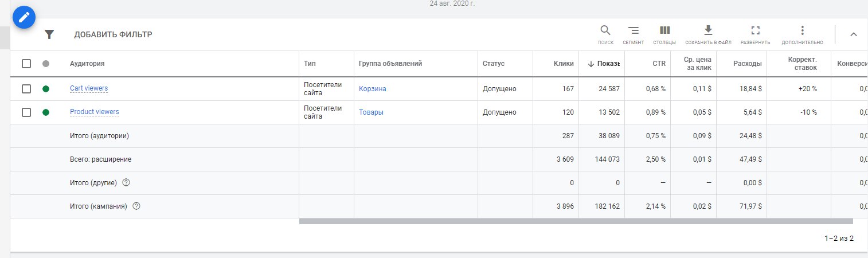Screen dimensions: 868x258
Task: Open status dot dropdown for Product viewers
Action: [46, 112]
